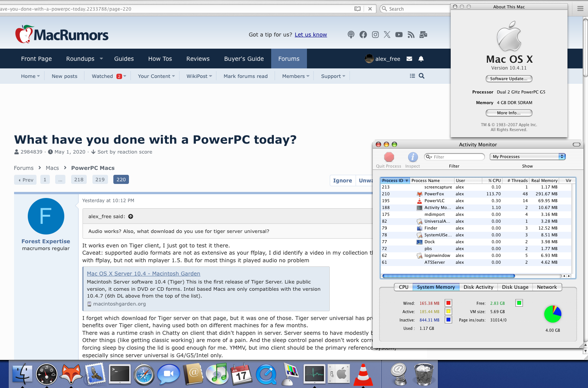Open the inbox envelope icon next to alex_free
This screenshot has width=588, height=388.
409,59
